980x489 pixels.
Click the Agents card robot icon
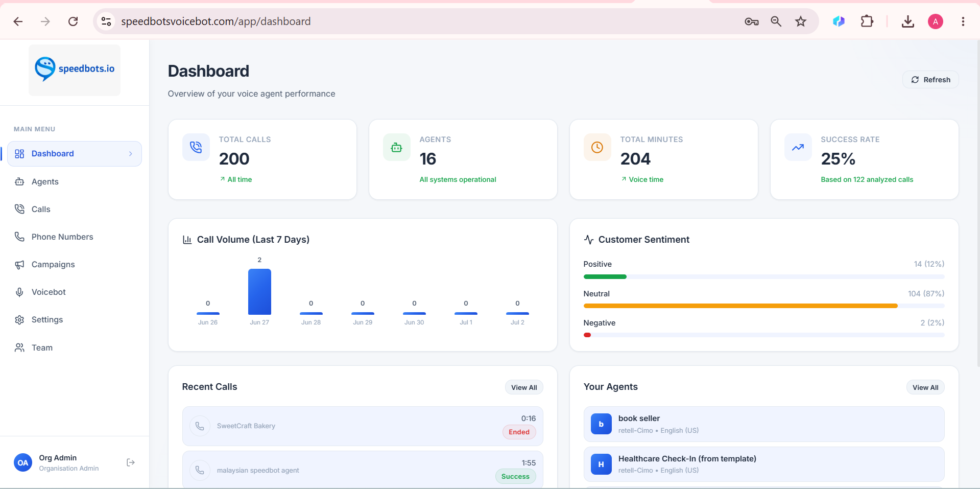(x=396, y=147)
